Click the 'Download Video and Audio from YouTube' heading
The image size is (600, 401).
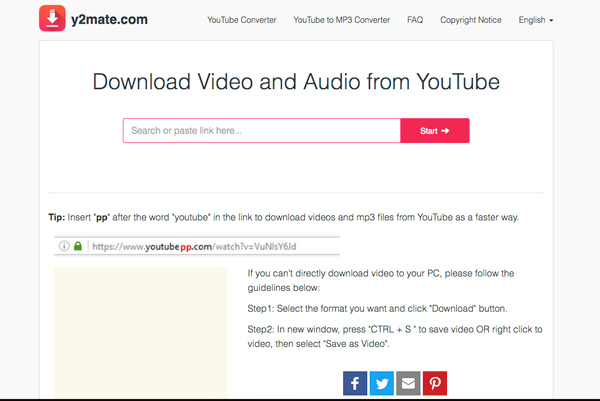pos(296,82)
